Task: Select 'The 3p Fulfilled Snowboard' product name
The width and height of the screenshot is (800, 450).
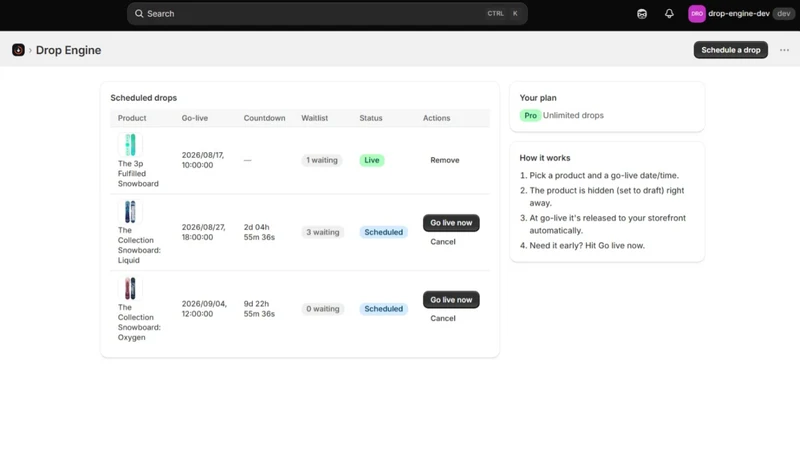Action: 138,173
